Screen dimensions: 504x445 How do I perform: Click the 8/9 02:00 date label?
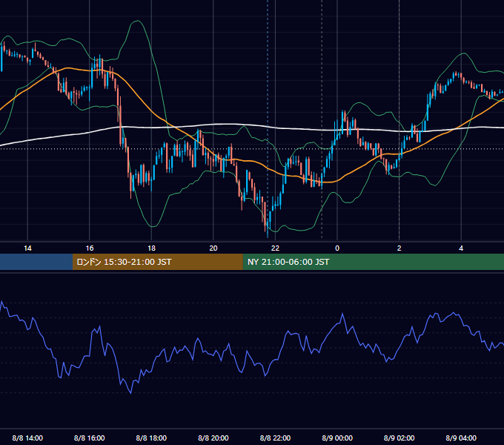399,438
